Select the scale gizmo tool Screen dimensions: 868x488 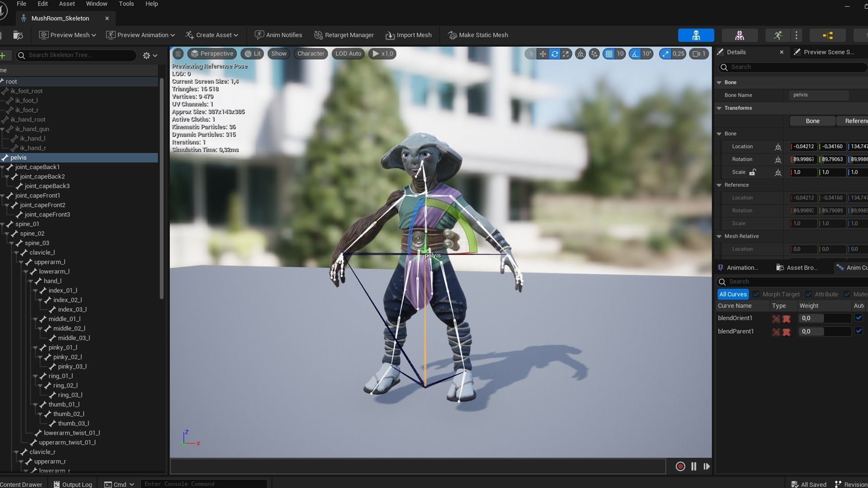coord(566,54)
